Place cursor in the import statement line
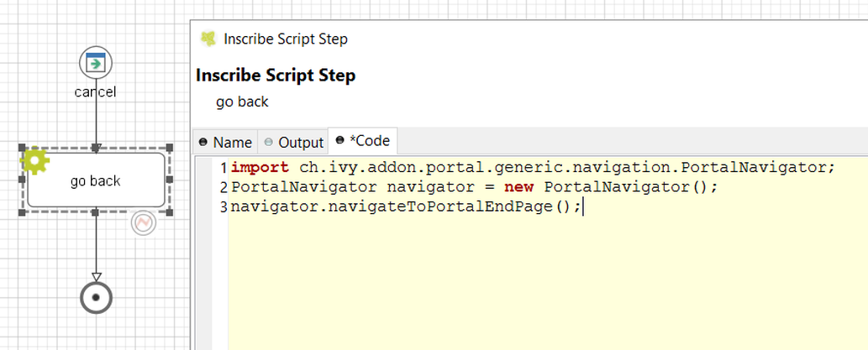 tap(533, 167)
